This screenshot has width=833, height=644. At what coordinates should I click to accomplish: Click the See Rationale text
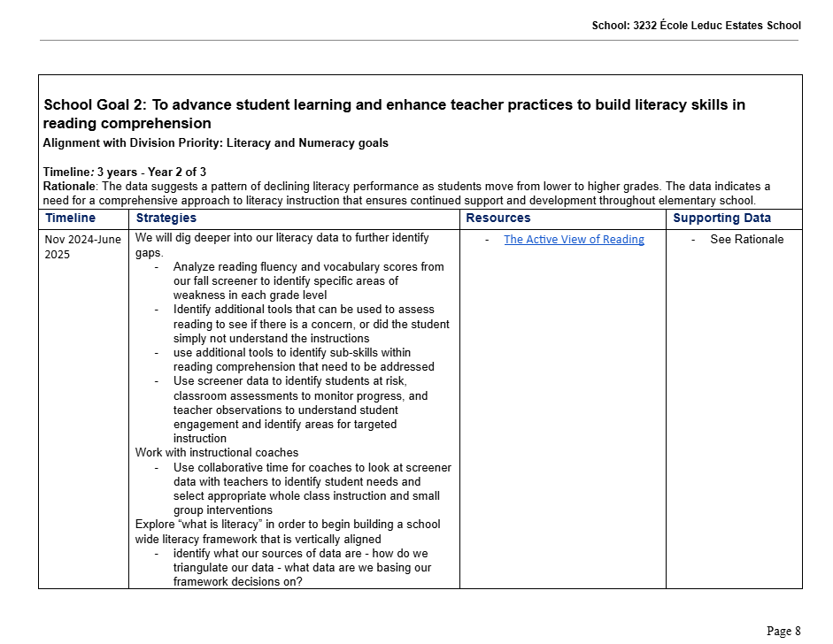coord(746,240)
